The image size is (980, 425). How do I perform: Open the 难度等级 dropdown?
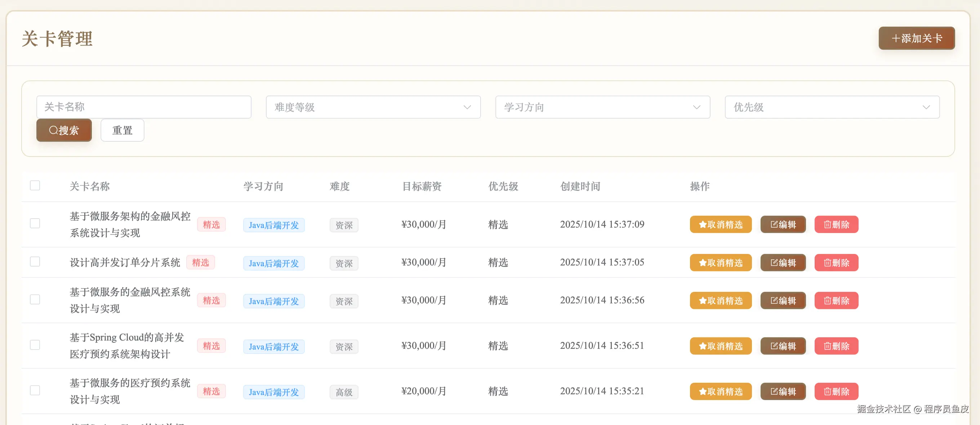point(373,108)
